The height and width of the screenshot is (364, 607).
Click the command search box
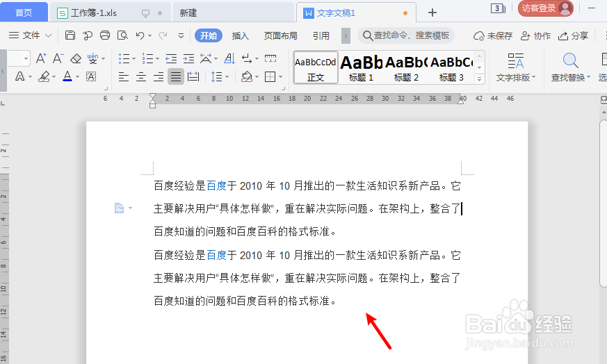pos(405,35)
